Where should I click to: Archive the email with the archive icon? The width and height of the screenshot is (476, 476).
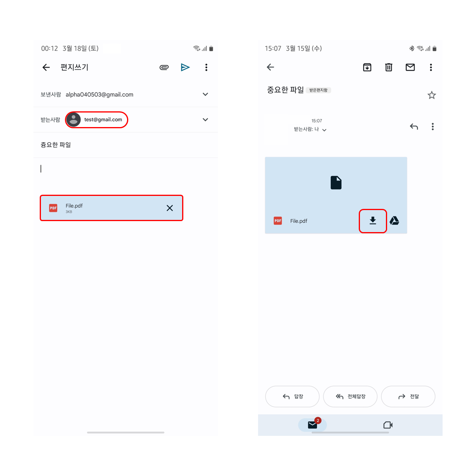pos(367,67)
